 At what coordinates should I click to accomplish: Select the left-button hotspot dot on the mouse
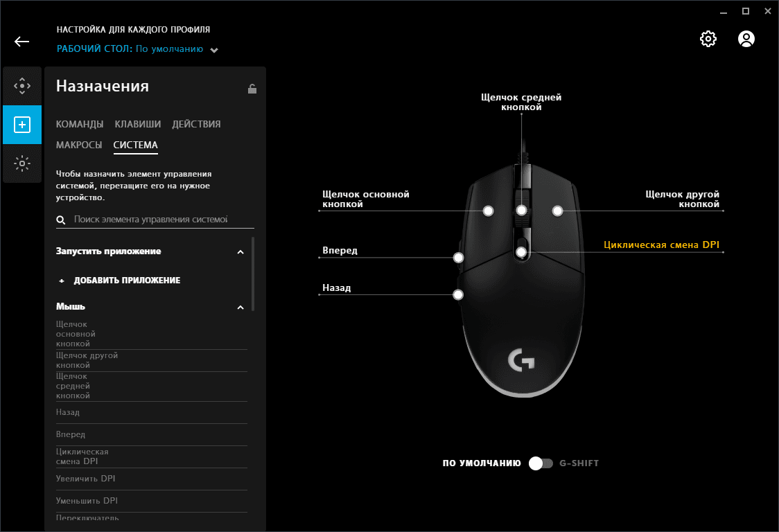[489, 211]
